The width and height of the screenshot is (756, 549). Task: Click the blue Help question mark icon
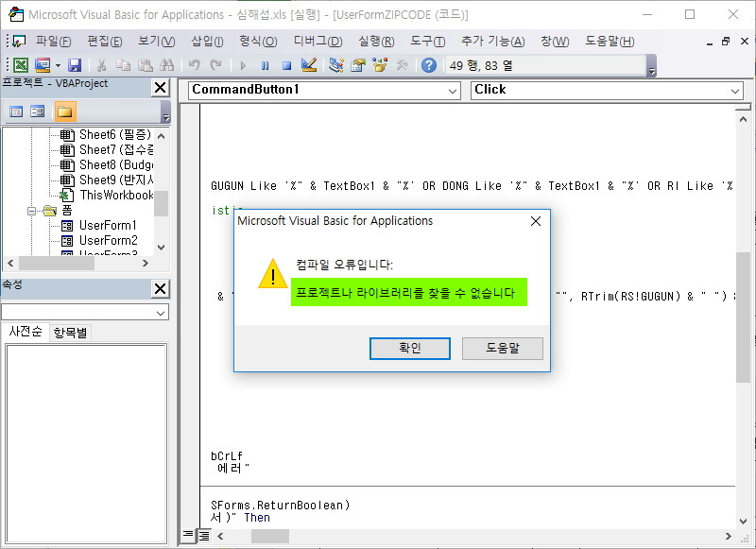(429, 65)
